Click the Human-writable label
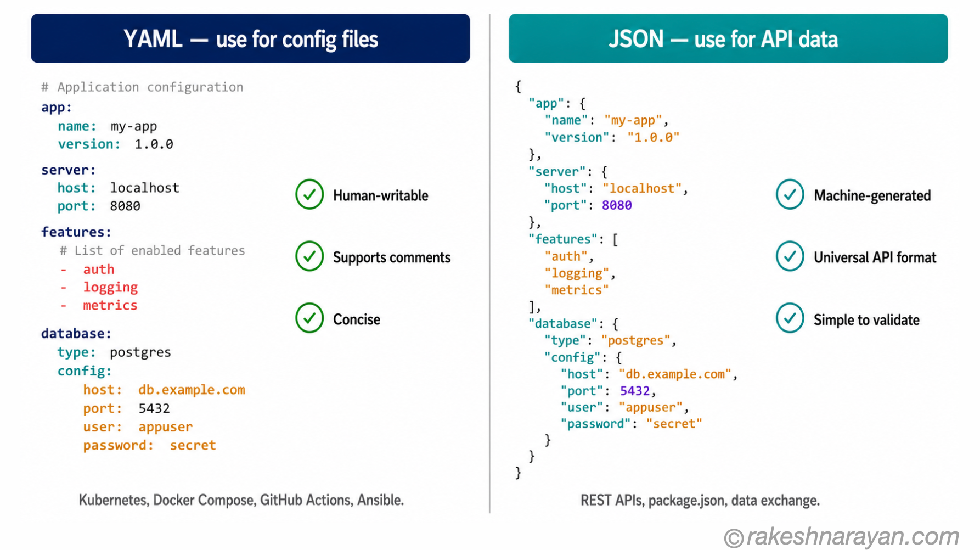 pos(380,195)
